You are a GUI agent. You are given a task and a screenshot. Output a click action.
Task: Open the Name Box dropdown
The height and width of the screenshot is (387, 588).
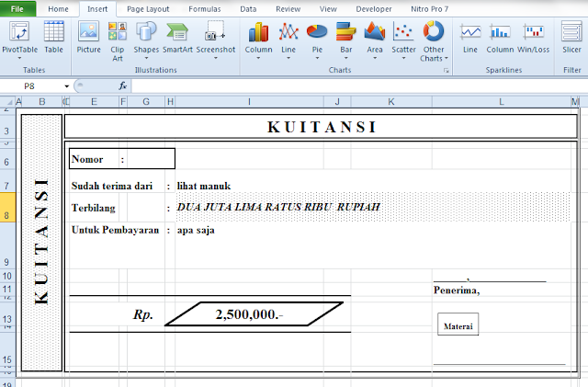[67, 86]
